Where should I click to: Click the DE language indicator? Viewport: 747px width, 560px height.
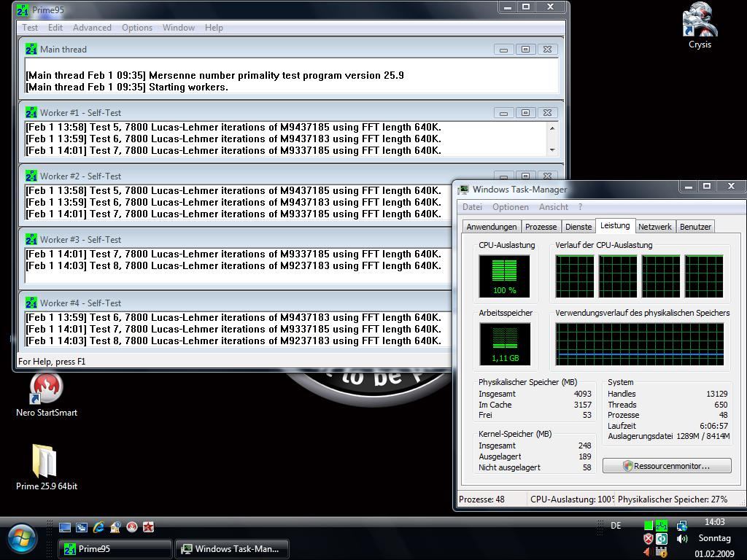tap(616, 526)
